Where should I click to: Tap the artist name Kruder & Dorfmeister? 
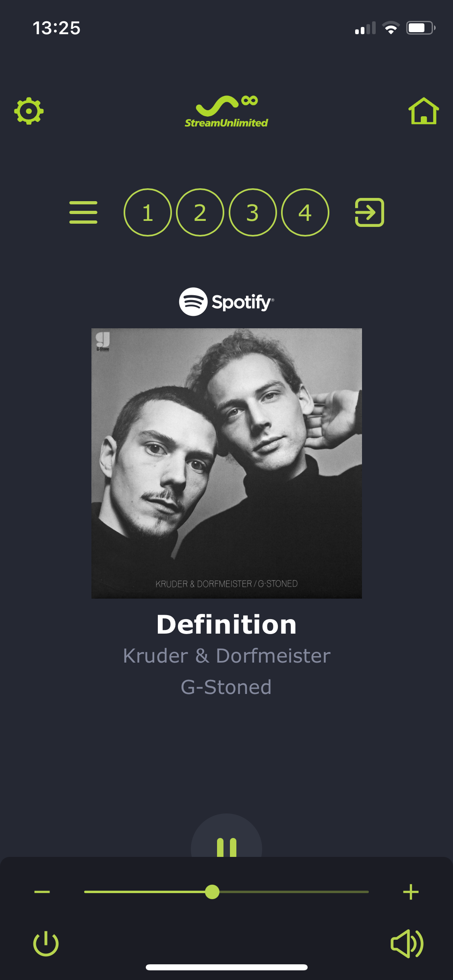(x=227, y=656)
